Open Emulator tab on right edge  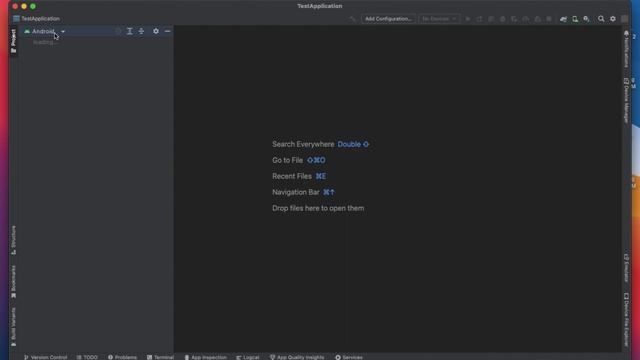click(x=627, y=268)
